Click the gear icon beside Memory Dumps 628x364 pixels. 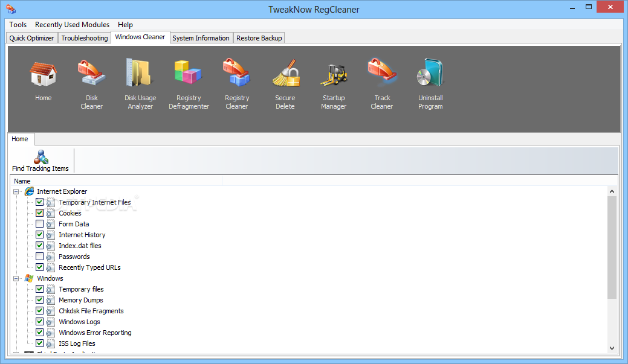(x=50, y=300)
